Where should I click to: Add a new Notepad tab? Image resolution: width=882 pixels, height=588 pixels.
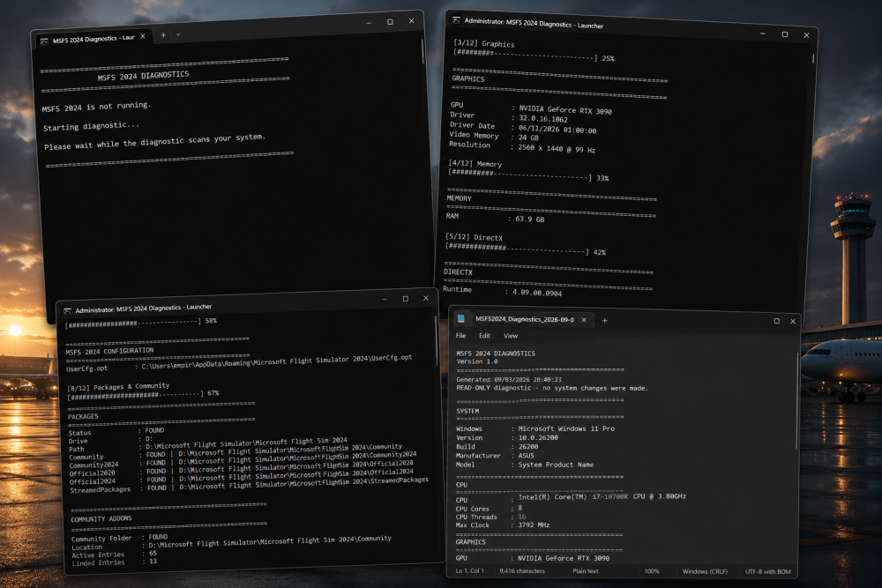click(x=605, y=320)
